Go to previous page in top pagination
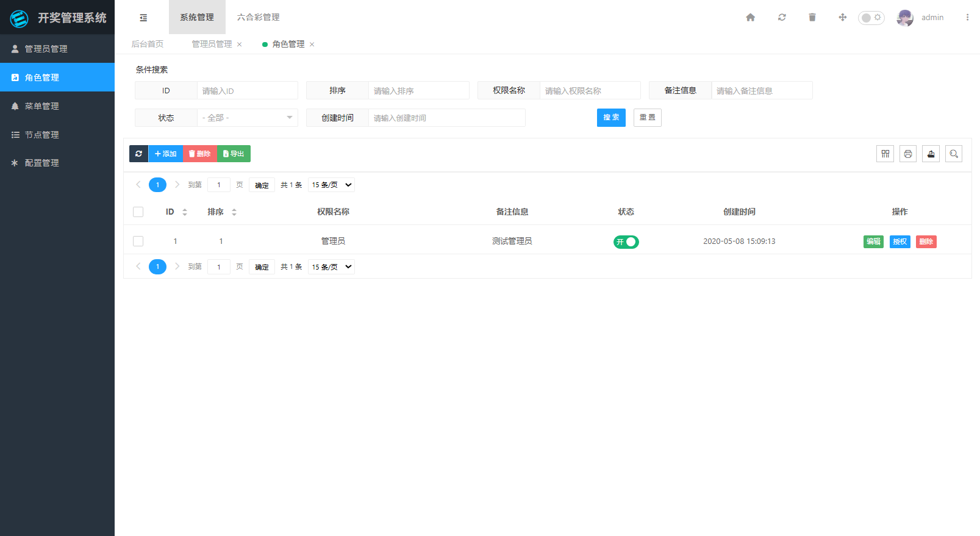Viewport: 980px width, 536px height. 138,184
